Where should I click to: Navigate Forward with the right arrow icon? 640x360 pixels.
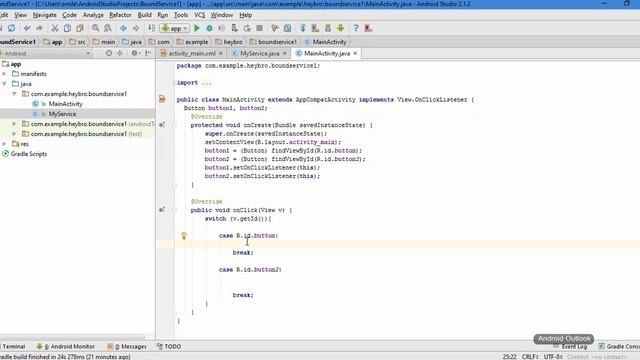[x=136, y=28]
